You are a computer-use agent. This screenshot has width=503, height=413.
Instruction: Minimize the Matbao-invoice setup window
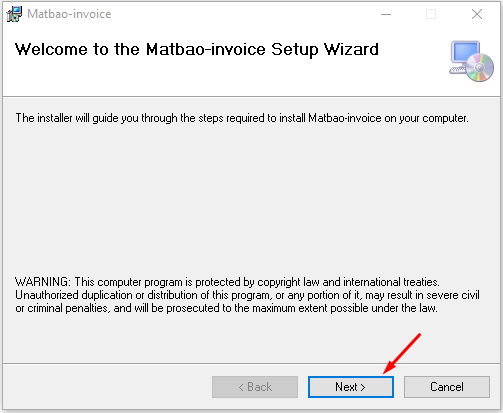[x=386, y=14]
